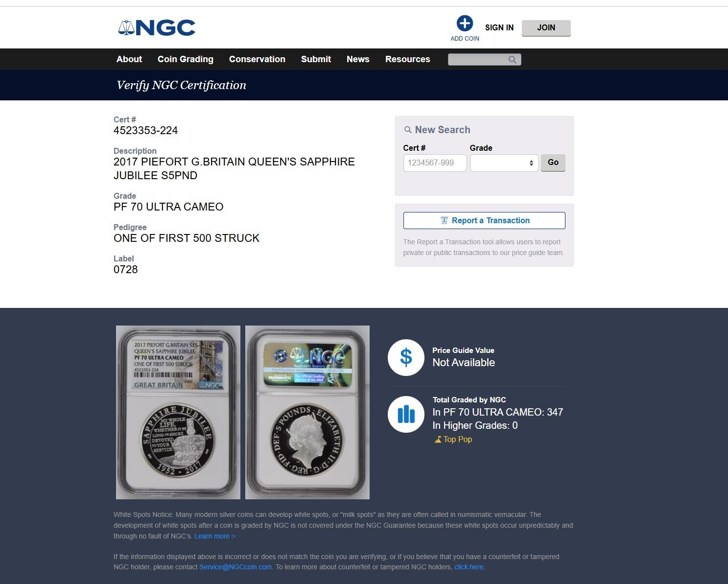Click the Report a Transaction register icon
The height and width of the screenshot is (584, 728).
[x=444, y=220]
